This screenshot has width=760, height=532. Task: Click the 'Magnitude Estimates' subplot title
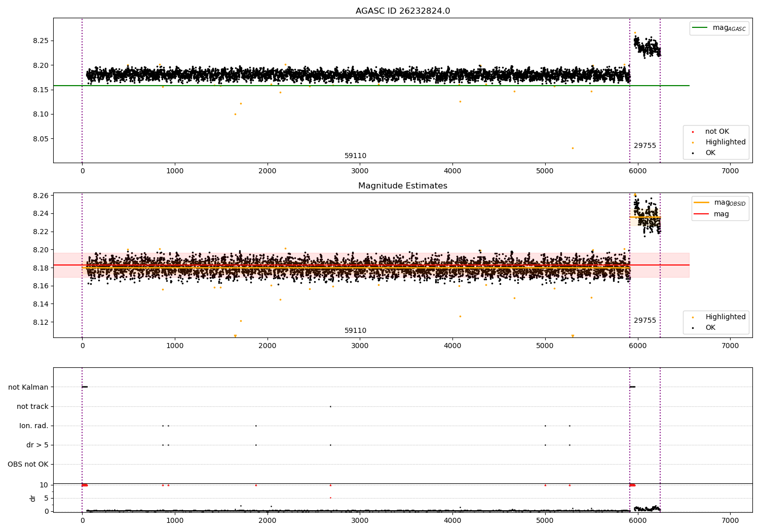point(403,186)
